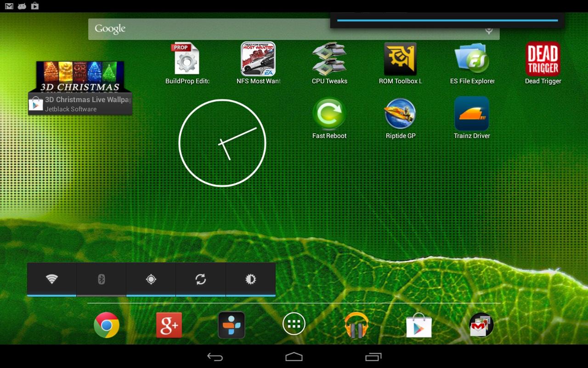Launch Google Play Music

click(x=356, y=325)
